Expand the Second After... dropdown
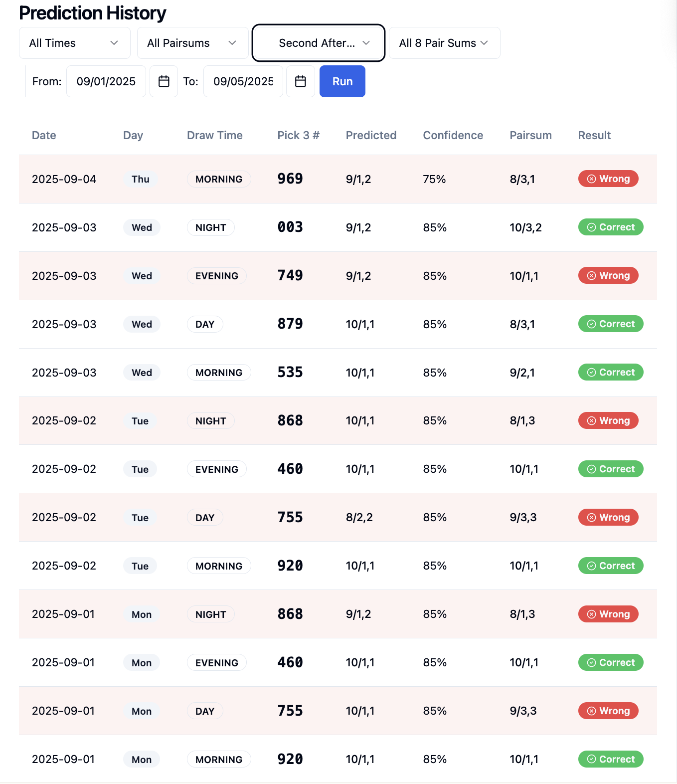This screenshot has height=784, width=677. [319, 43]
